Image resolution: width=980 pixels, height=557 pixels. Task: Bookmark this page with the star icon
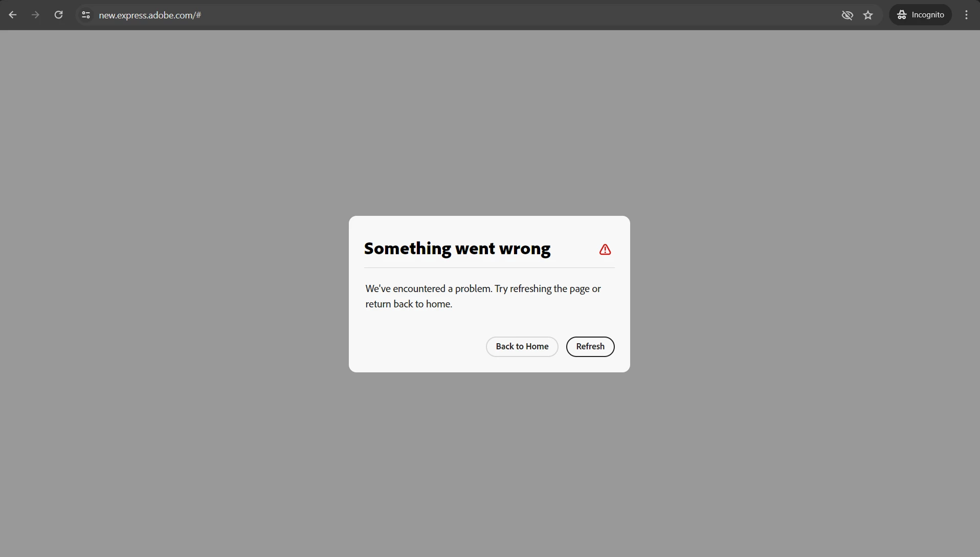[x=868, y=15]
